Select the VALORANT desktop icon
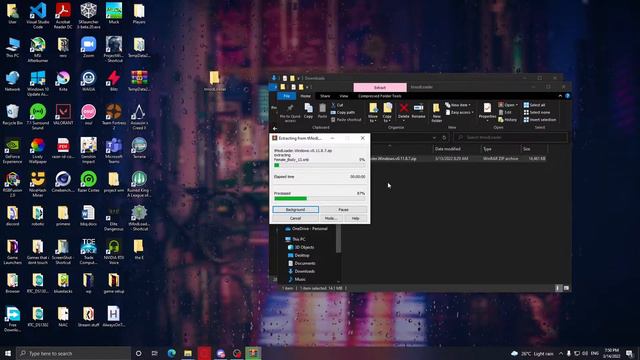 tap(63, 114)
